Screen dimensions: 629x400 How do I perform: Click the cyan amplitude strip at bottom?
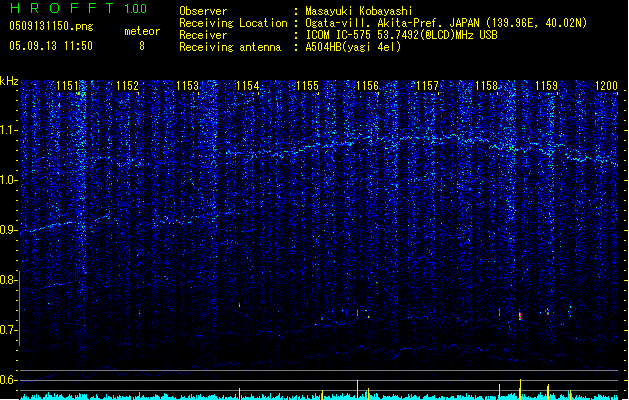[314, 396]
